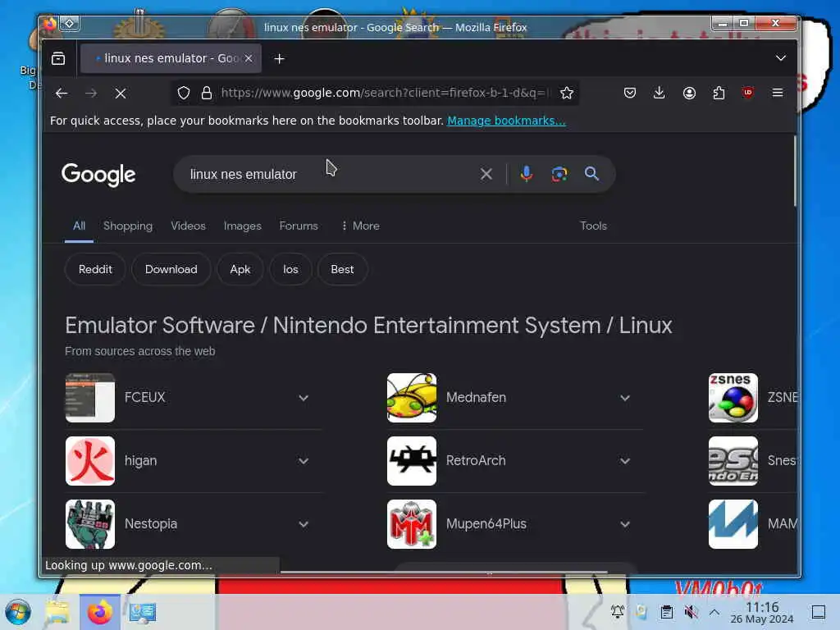Viewport: 840px width, 630px height.
Task: Open Firefox View tab list icon
Action: coord(58,58)
